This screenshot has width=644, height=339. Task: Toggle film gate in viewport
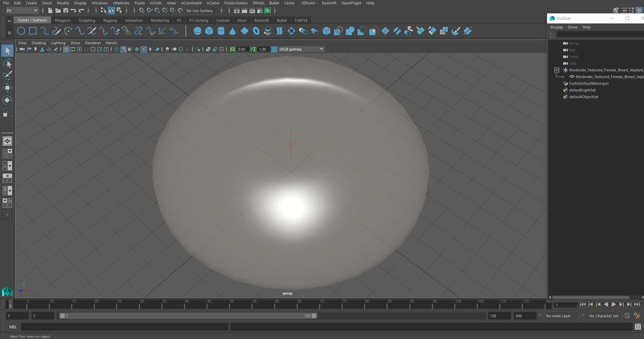click(x=73, y=49)
